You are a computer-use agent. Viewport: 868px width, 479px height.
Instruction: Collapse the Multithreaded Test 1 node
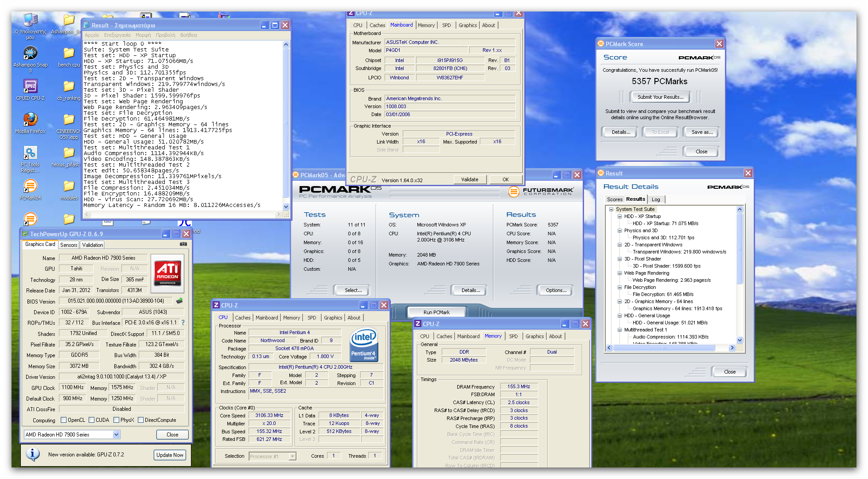click(619, 330)
